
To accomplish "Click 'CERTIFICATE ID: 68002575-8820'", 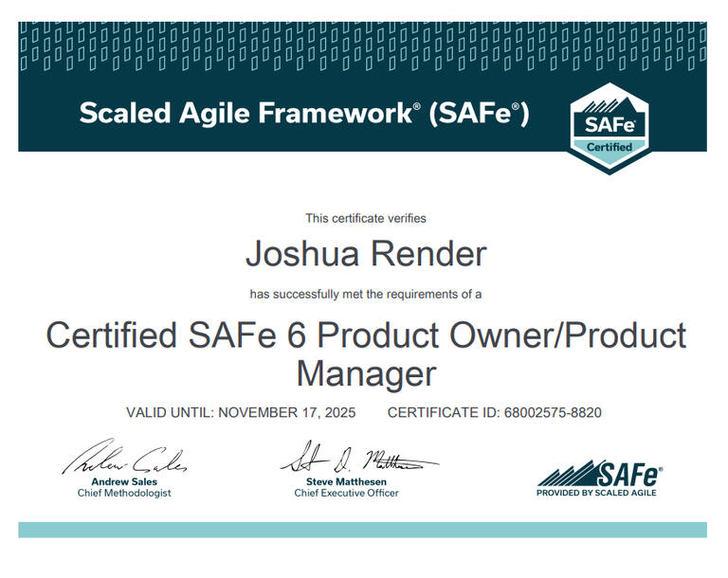I will point(495,412).
